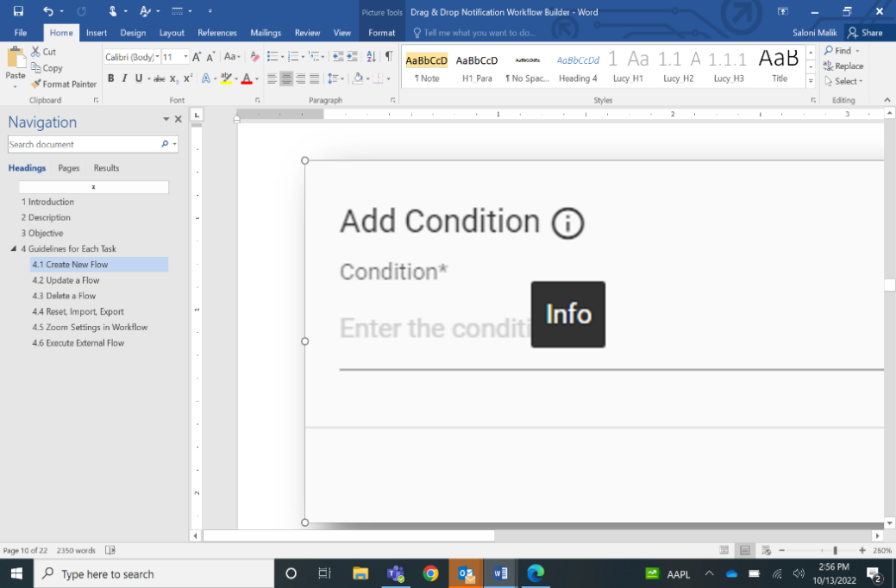Go to the Delete a Flow heading

coord(64,296)
